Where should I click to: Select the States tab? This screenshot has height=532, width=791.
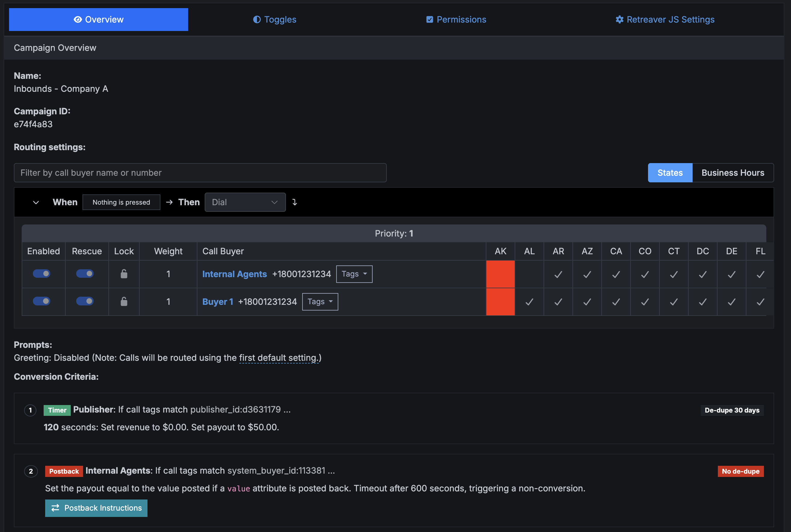point(669,172)
